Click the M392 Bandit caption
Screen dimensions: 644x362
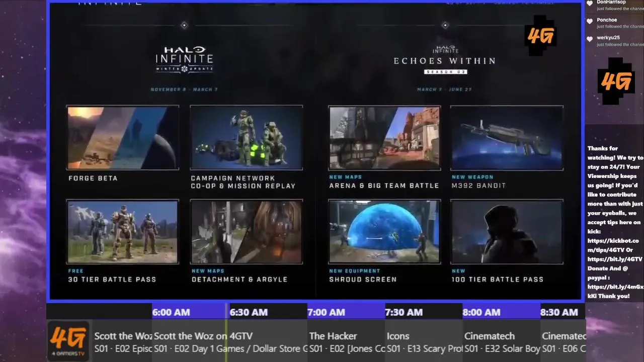tap(478, 186)
